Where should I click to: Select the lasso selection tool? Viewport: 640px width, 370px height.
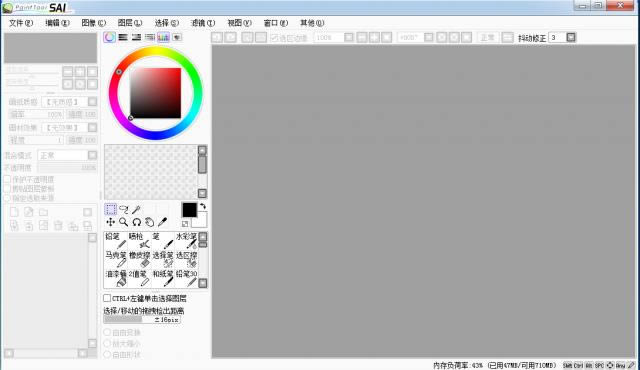123,209
